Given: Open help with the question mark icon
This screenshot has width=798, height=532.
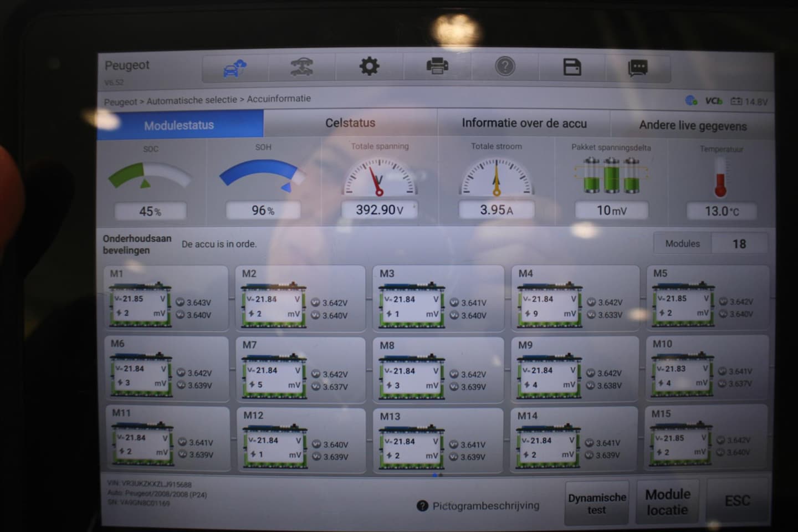Looking at the screenshot, I should click(505, 67).
